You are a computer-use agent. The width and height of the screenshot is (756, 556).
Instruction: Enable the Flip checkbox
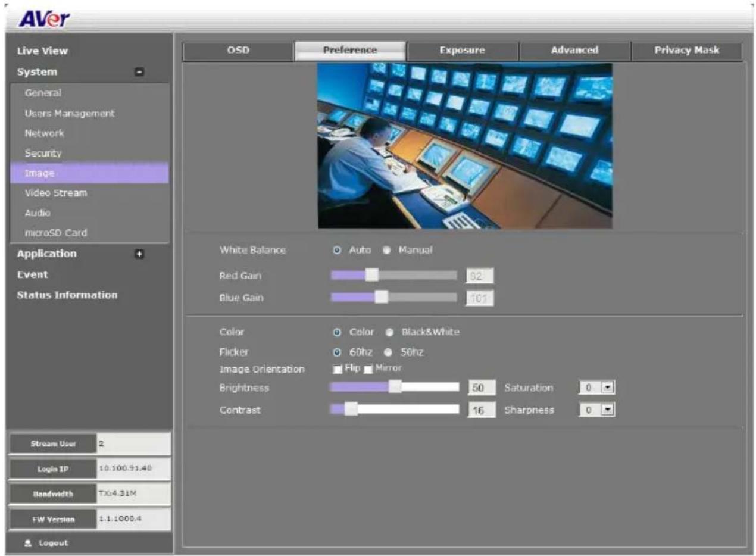click(x=338, y=368)
